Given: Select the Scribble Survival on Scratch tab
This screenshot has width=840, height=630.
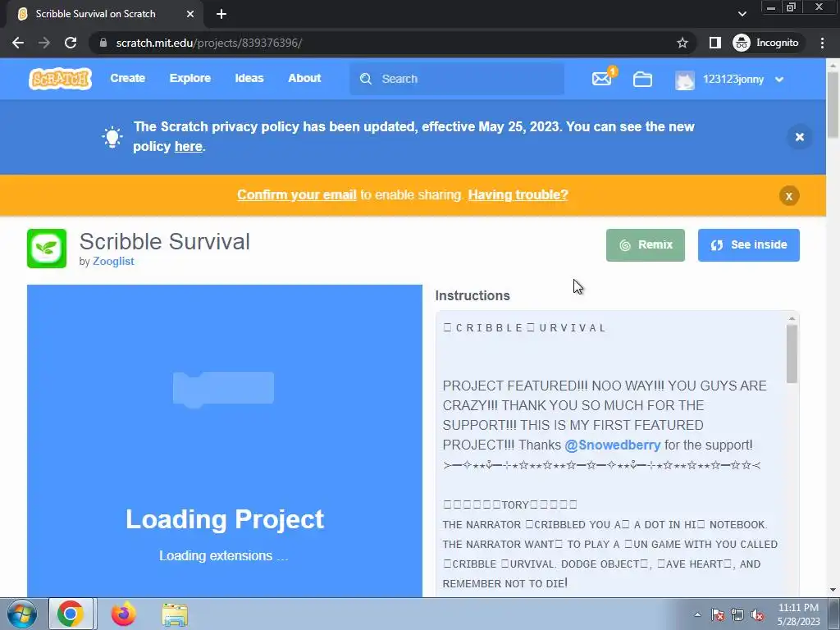Looking at the screenshot, I should [x=105, y=14].
